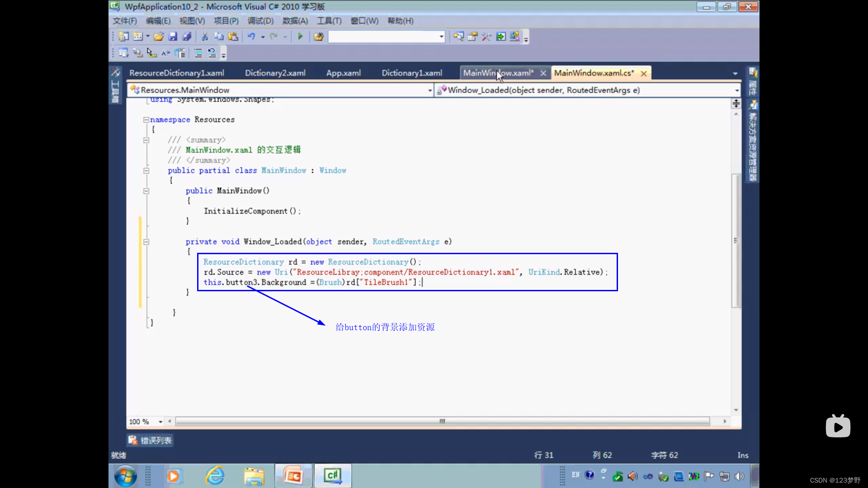Click the Windows Start button
Image resolution: width=868 pixels, height=488 pixels.
pos(125,476)
